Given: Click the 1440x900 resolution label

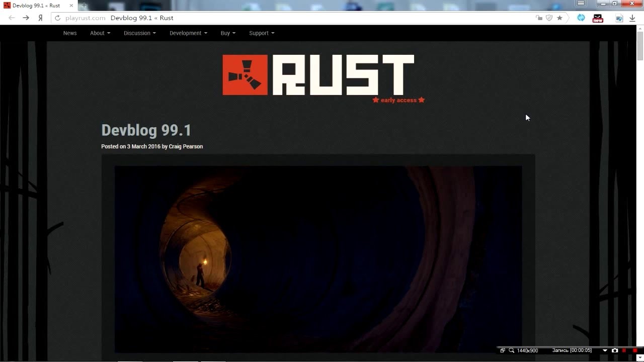Looking at the screenshot, I should [x=527, y=350].
